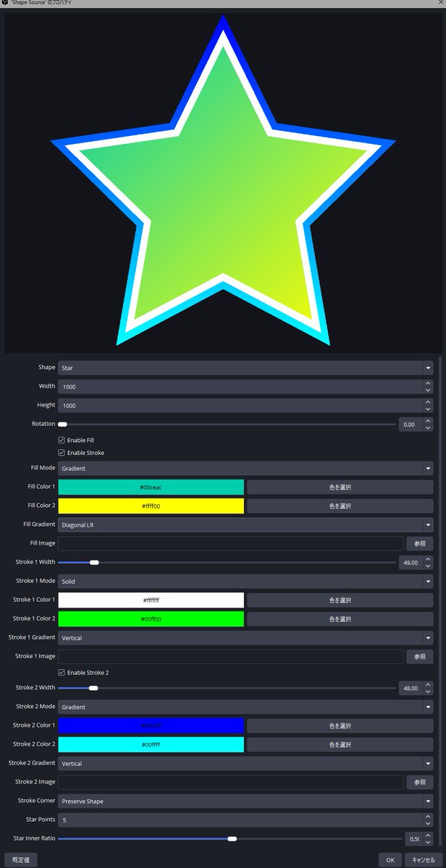Click Fill Color 2 yellow swatch
The width and height of the screenshot is (446, 868).
(x=151, y=506)
